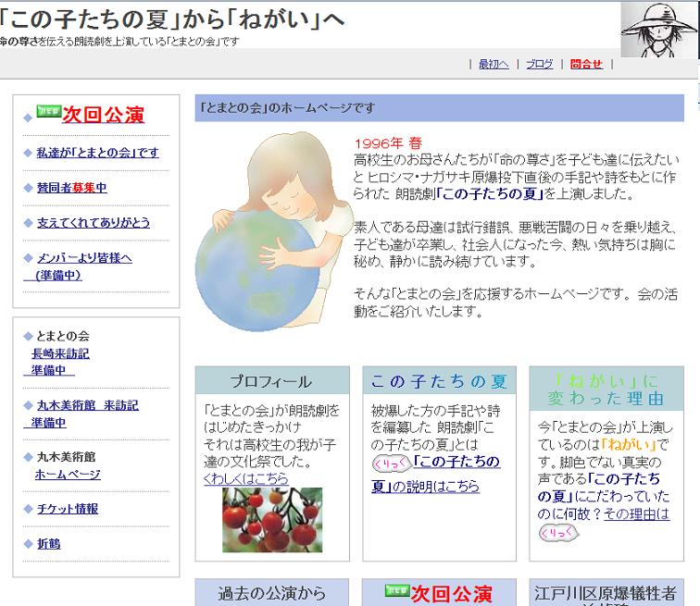Click the 「ねがい」に変わった理由 card heading
Image resolution: width=700 pixels, height=606 pixels.
[606, 390]
